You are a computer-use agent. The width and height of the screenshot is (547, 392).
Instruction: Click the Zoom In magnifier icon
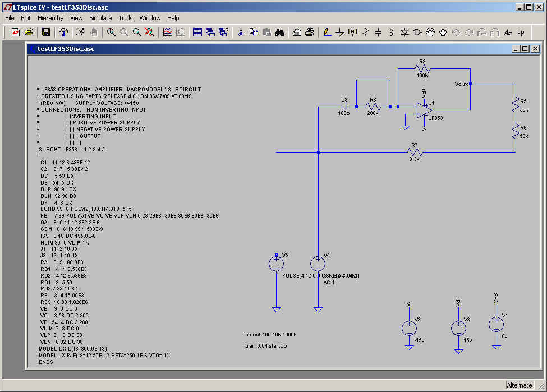111,33
